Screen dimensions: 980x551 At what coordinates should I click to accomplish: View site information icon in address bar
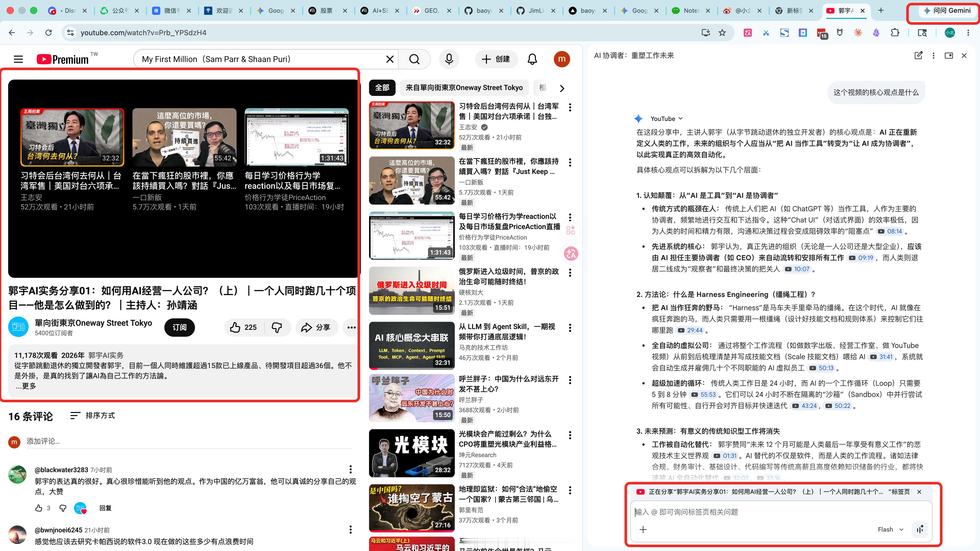click(x=70, y=33)
